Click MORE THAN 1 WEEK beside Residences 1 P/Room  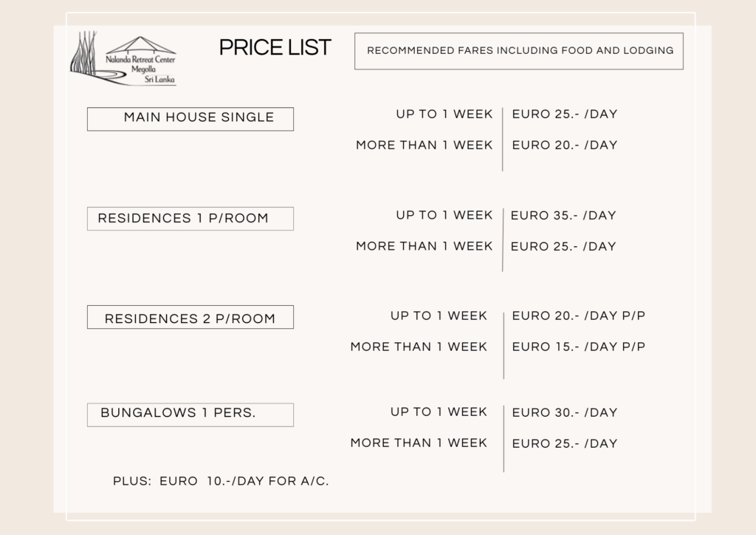(x=424, y=246)
